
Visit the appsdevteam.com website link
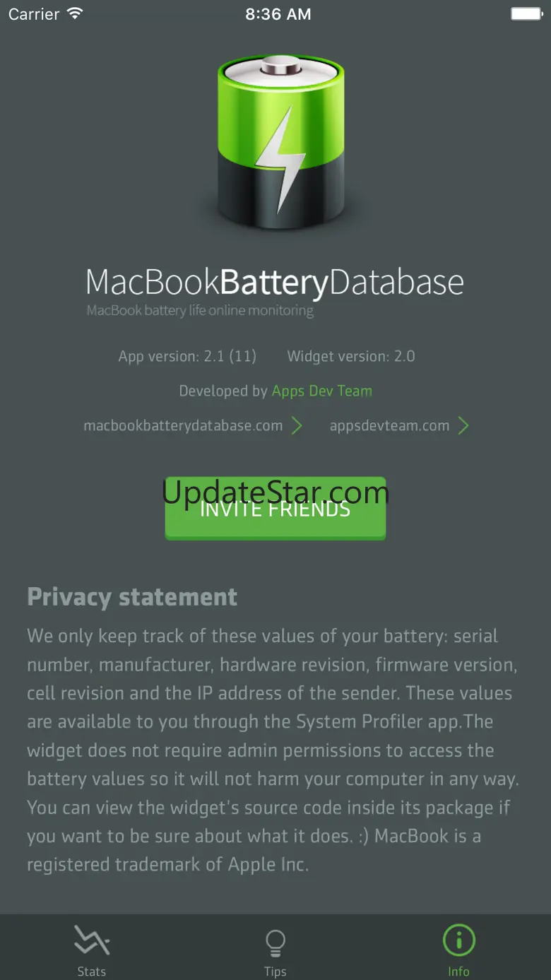click(x=389, y=426)
